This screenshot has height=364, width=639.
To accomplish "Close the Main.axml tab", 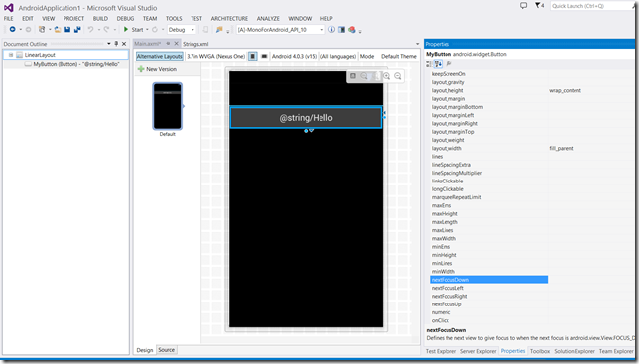I will coord(176,44).
